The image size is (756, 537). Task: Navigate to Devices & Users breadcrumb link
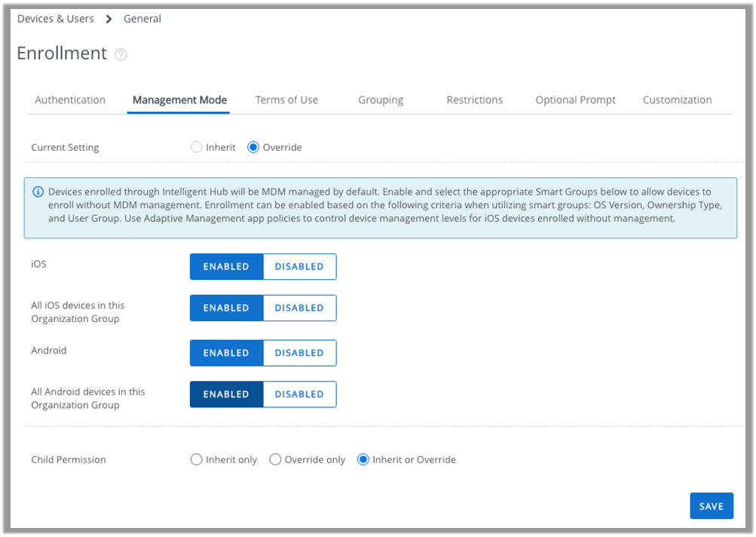[x=56, y=19]
